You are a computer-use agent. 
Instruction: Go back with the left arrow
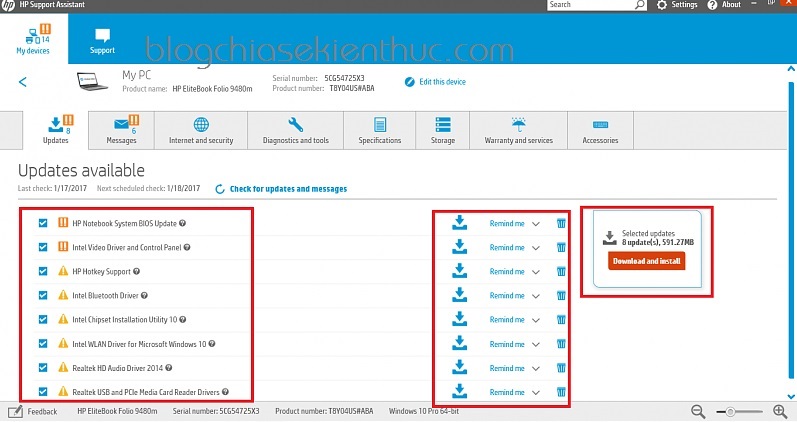23,82
